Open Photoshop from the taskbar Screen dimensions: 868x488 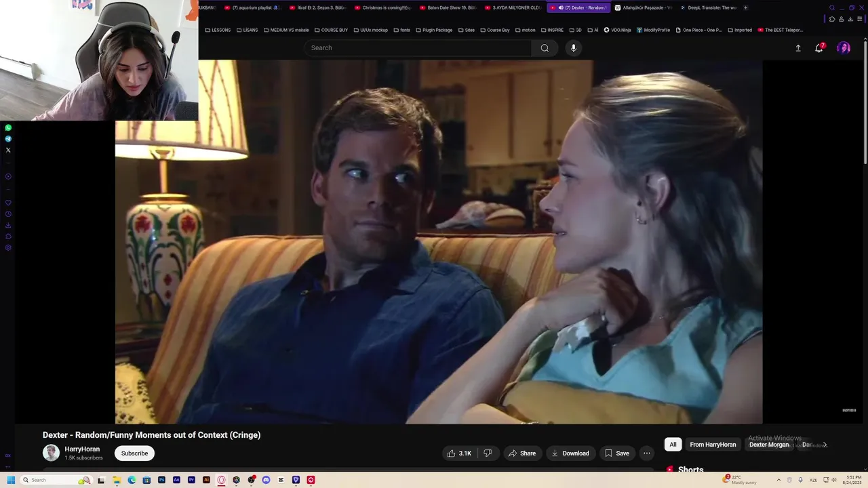[161, 480]
